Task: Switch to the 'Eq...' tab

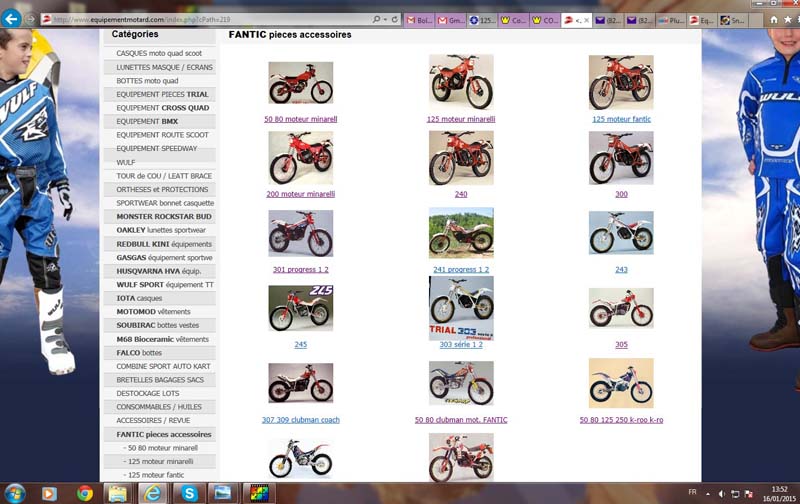Action: tap(702, 20)
